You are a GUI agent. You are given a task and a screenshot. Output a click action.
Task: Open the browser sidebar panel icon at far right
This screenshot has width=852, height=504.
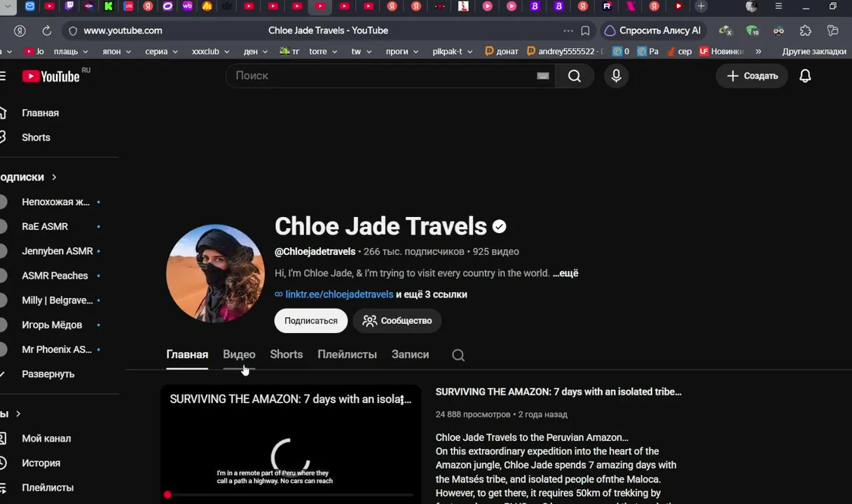click(x=832, y=31)
